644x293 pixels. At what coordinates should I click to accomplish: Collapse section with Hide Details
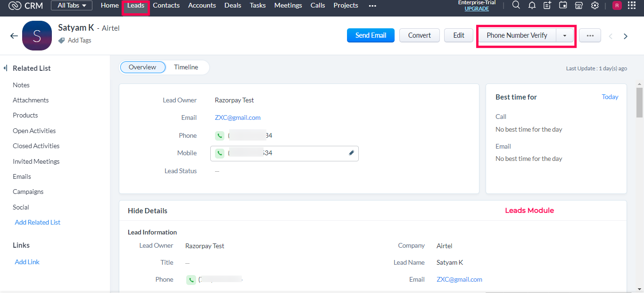coord(148,211)
